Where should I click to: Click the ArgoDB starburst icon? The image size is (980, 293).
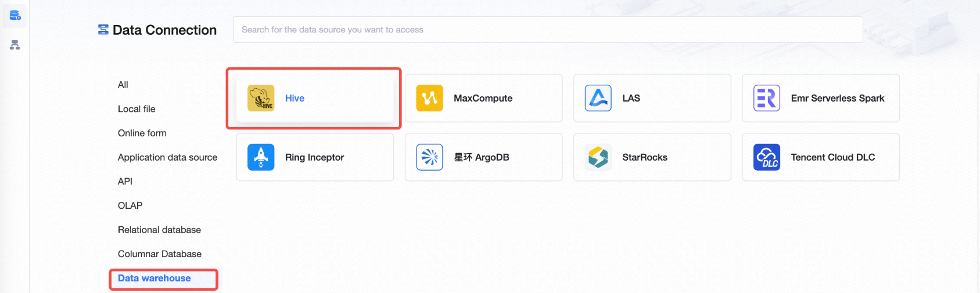[429, 157]
